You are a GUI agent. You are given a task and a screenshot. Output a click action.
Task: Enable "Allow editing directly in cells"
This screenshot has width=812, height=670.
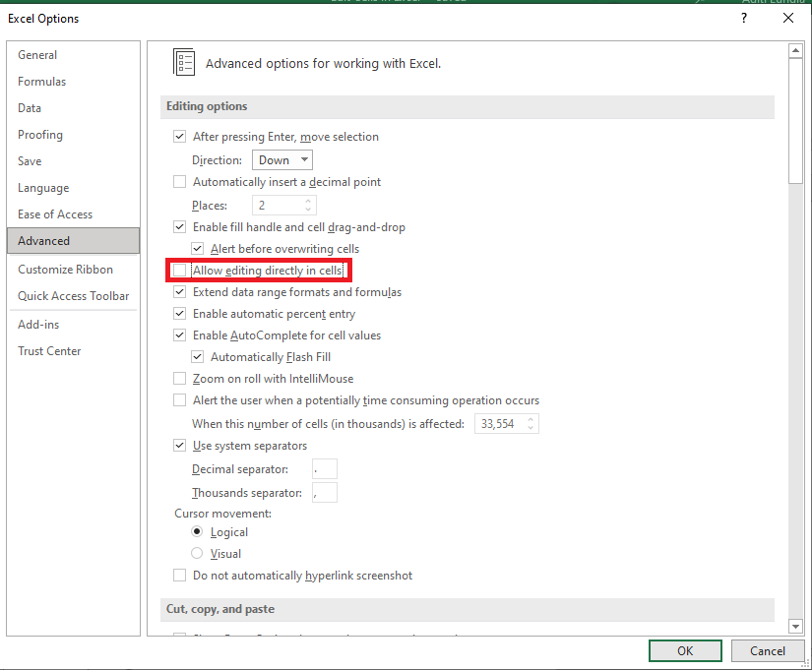(179, 270)
